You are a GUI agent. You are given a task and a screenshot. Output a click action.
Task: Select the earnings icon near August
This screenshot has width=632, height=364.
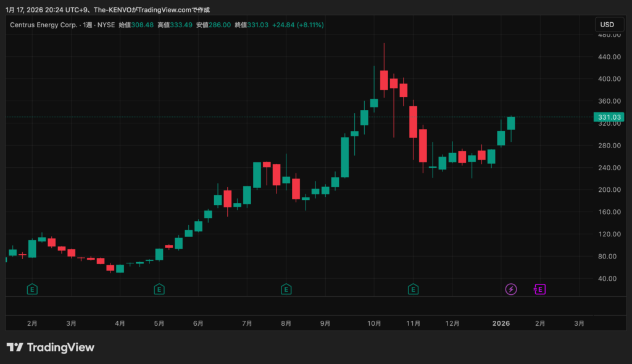pyautogui.click(x=286, y=289)
